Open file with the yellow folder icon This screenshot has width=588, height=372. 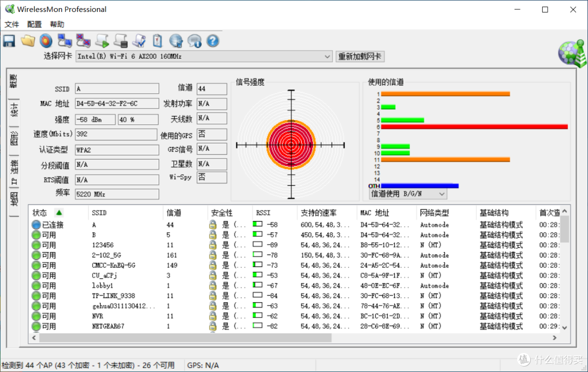pos(28,41)
